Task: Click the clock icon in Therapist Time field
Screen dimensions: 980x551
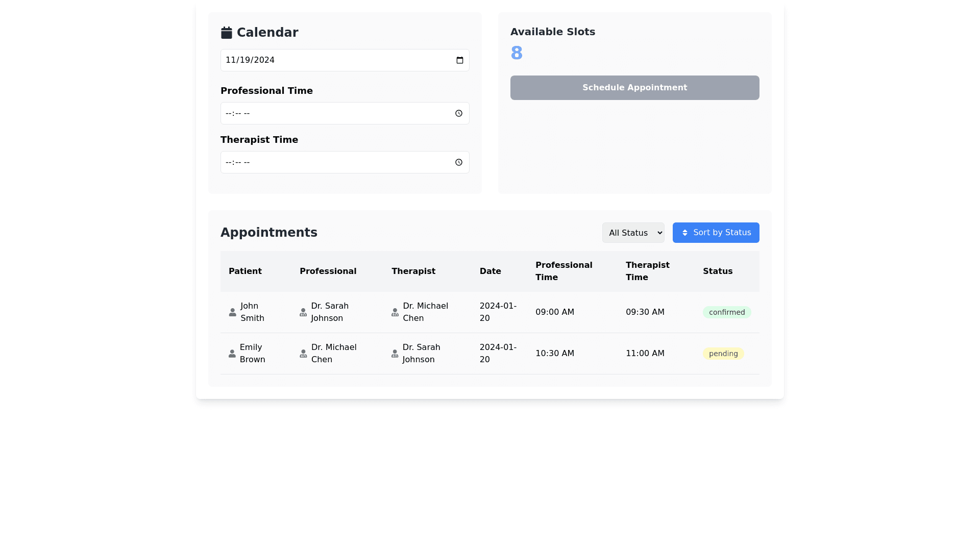Action: (x=458, y=162)
